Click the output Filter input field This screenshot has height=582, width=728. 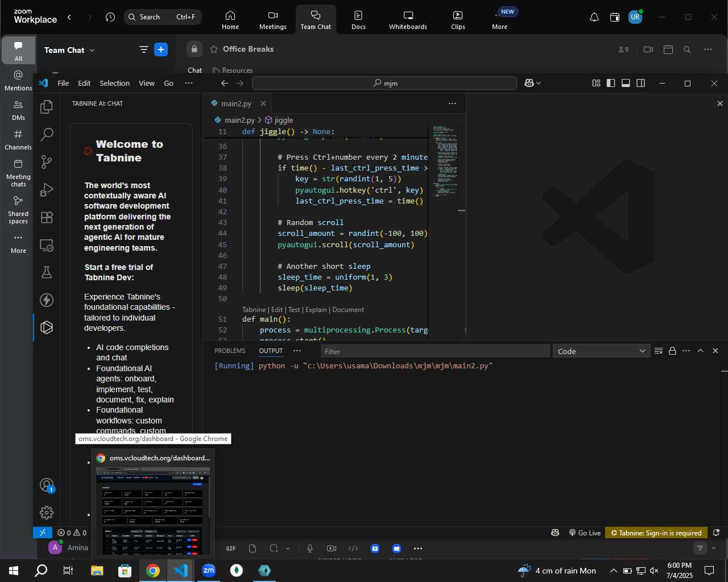click(435, 351)
